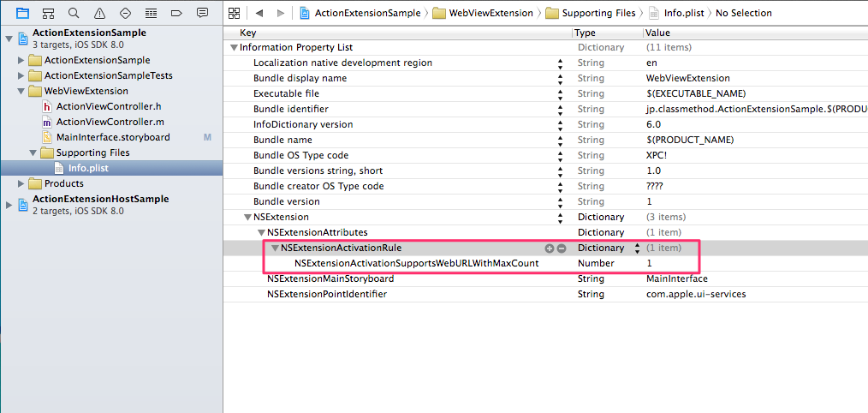Open key stepper for NSExtension row

[560, 218]
